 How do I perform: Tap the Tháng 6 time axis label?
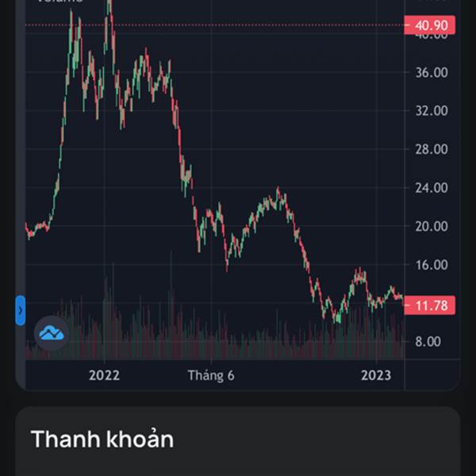[x=211, y=375]
